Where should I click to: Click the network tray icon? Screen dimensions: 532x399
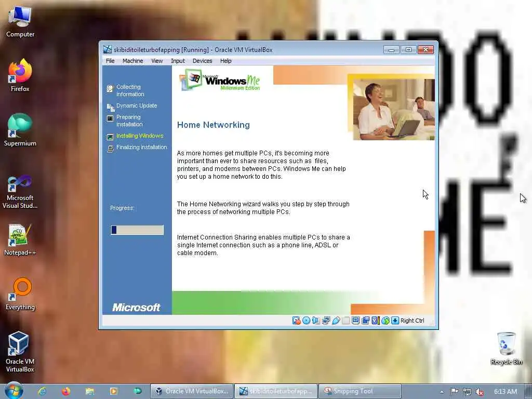point(467,392)
